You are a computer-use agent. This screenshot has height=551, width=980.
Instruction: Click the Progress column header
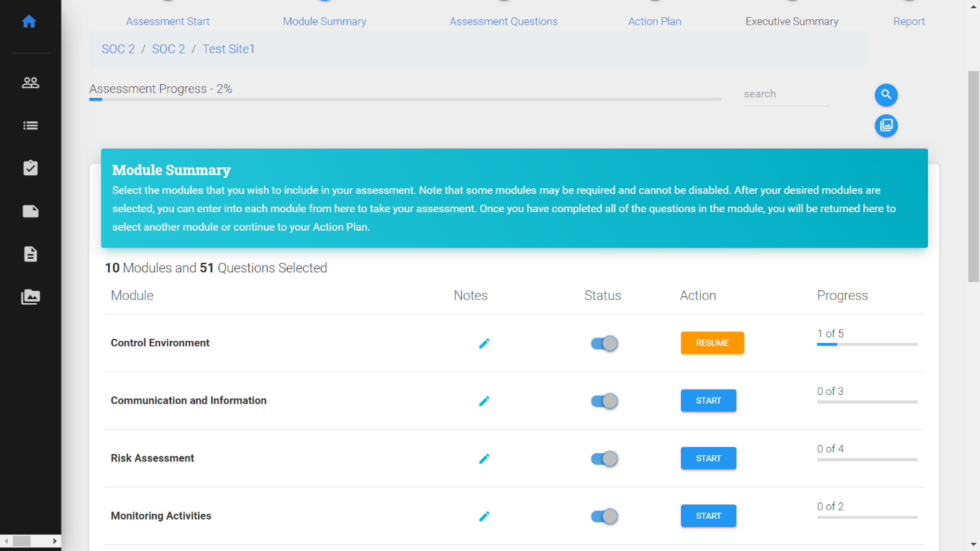pyautogui.click(x=842, y=295)
